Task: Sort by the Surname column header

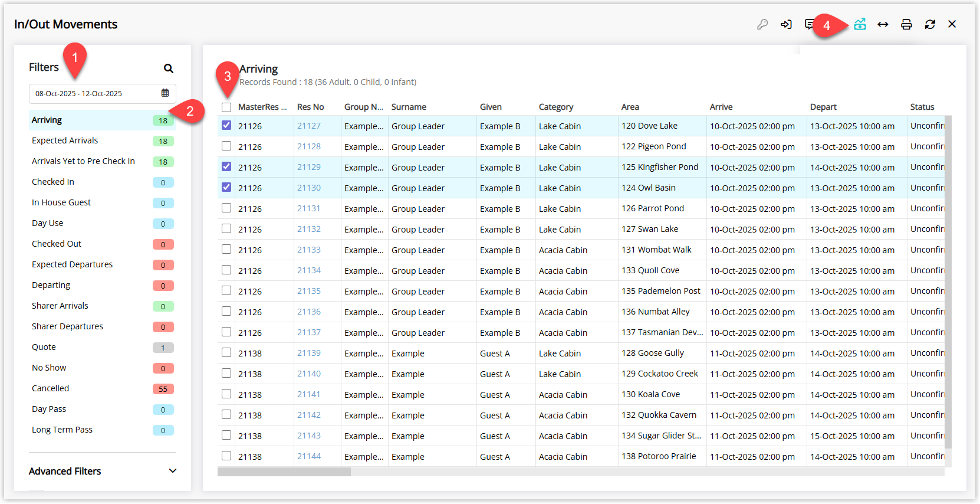Action: [409, 107]
